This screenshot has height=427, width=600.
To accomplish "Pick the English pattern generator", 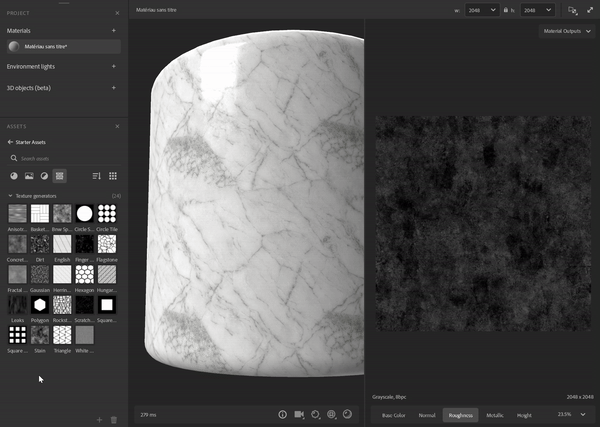I will (x=62, y=244).
